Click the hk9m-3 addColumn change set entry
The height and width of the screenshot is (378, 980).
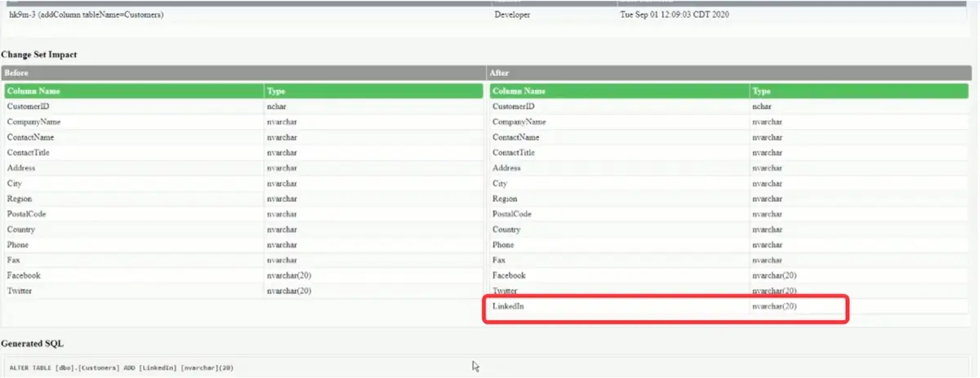click(x=86, y=15)
